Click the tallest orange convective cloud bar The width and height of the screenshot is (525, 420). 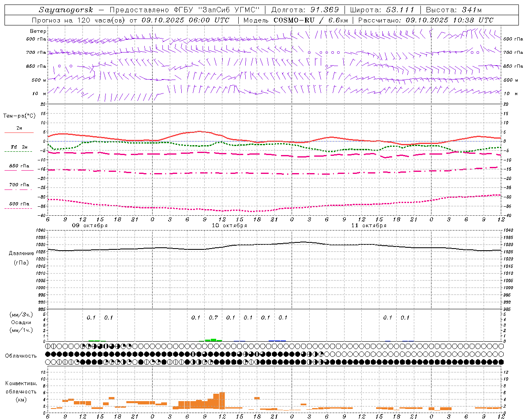click(x=222, y=401)
